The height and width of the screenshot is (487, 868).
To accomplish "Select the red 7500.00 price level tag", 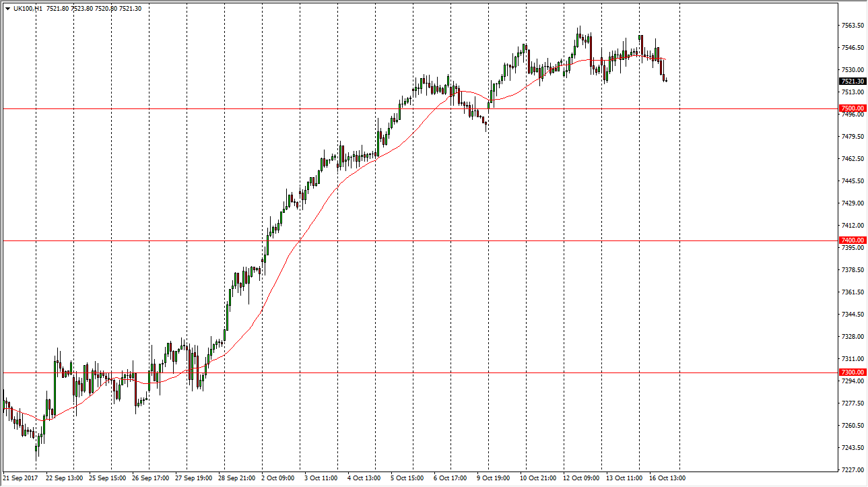I will 852,108.
